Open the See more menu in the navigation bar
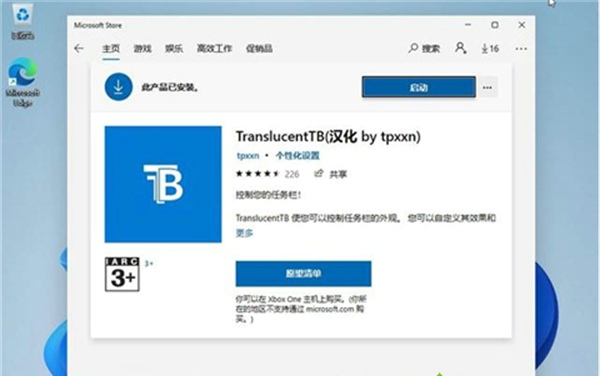 coord(521,49)
